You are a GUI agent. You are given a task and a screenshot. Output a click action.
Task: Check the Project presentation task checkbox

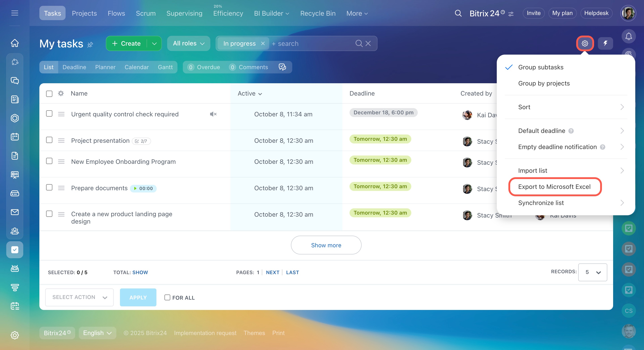49,140
